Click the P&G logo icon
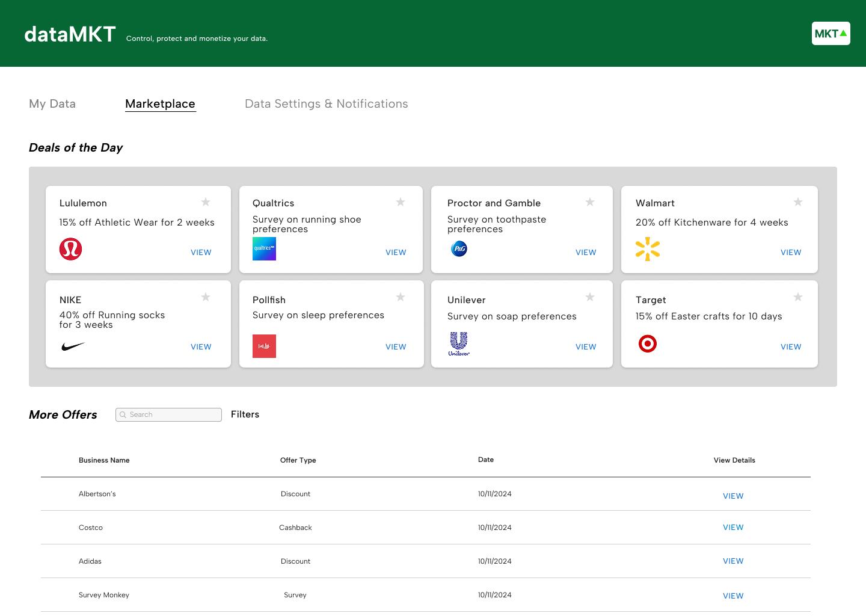Viewport: 866px width, 616px height. (459, 249)
